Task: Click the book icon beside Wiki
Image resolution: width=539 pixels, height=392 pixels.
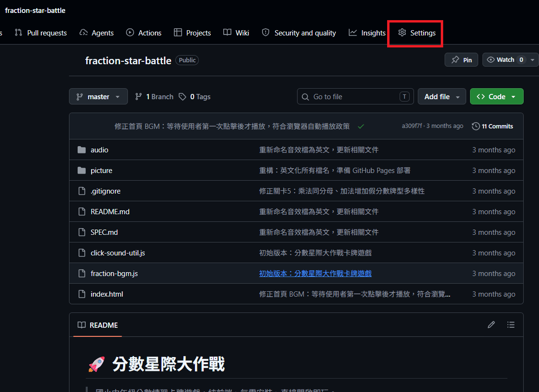Action: click(x=227, y=32)
